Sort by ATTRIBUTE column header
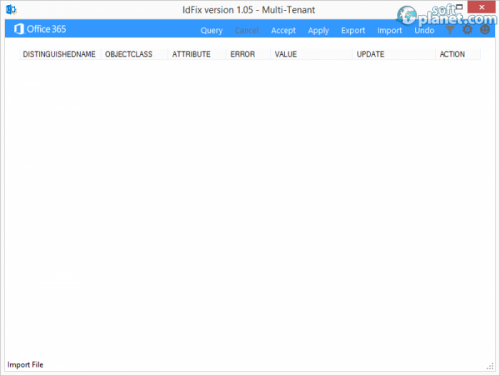500x376 pixels. coord(197,54)
